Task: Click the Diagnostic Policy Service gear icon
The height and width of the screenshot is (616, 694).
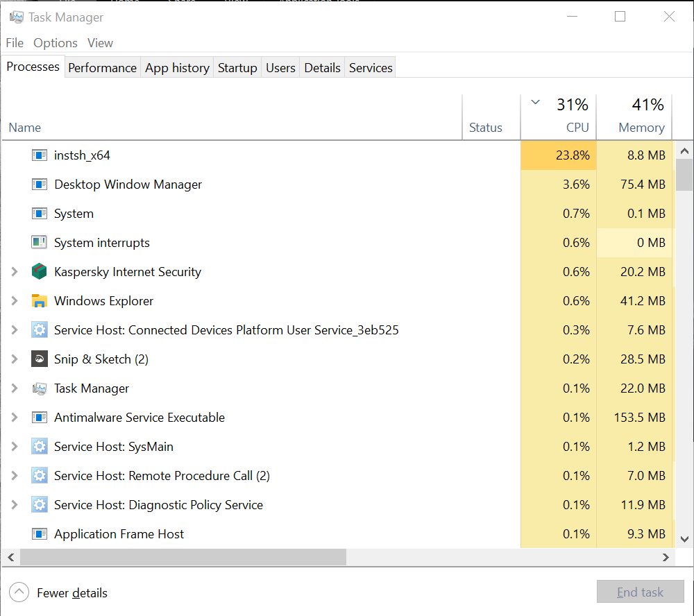Action: pyautogui.click(x=40, y=505)
